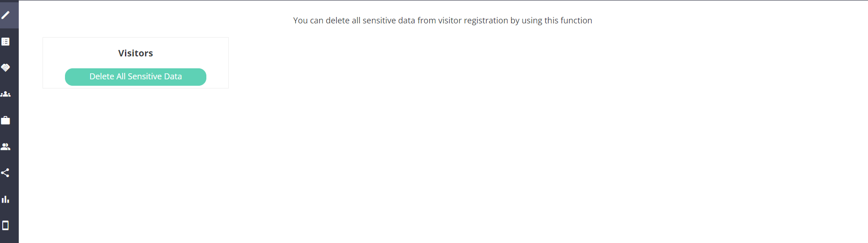
Task: Open the briefcase business section
Action: pos(5,121)
